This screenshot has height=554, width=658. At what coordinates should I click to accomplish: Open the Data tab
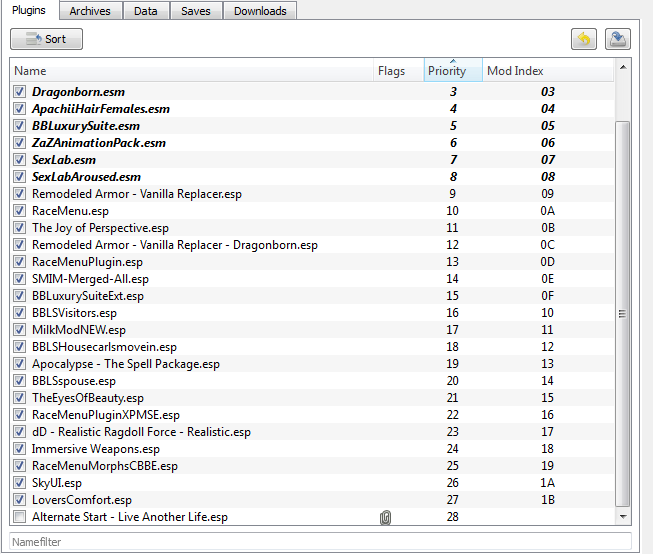[x=146, y=11]
